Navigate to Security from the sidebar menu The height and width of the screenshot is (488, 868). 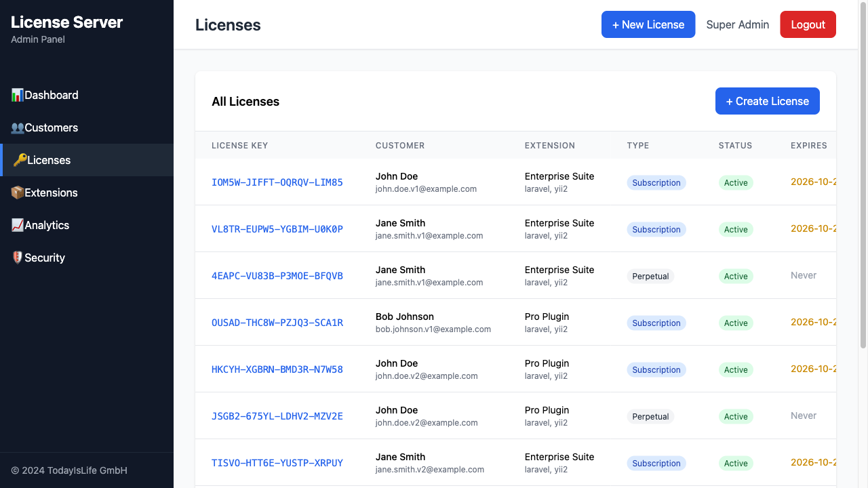43,258
